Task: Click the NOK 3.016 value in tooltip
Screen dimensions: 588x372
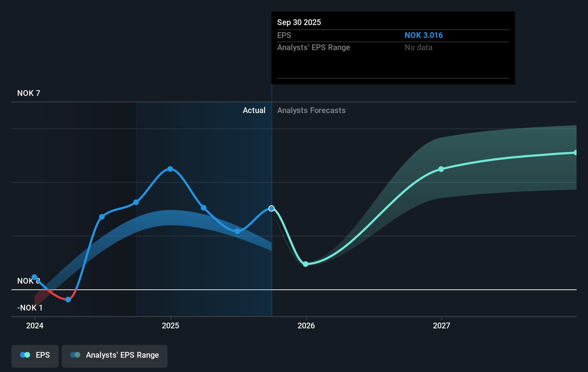Action: [424, 35]
